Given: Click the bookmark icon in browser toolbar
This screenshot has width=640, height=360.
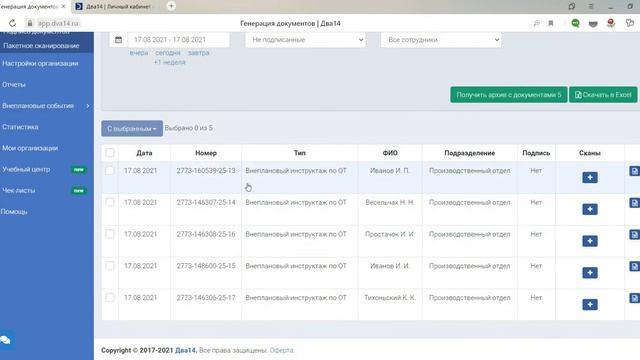Looking at the screenshot, I should [x=551, y=23].
